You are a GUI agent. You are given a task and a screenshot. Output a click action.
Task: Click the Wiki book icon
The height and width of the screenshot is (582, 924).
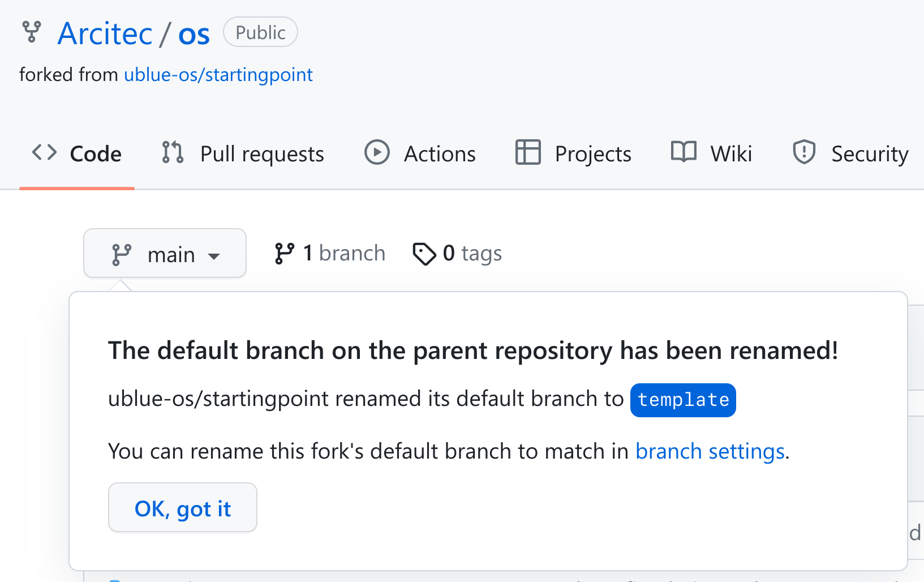684,152
